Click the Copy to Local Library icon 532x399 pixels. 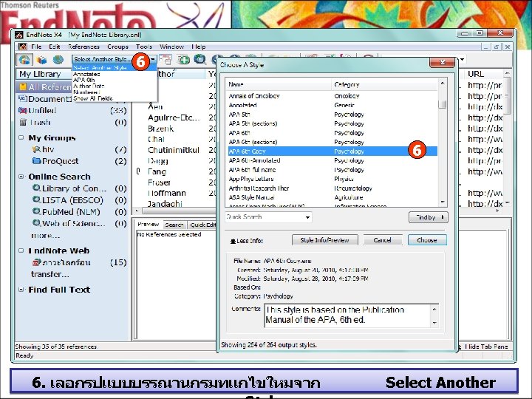(166, 60)
